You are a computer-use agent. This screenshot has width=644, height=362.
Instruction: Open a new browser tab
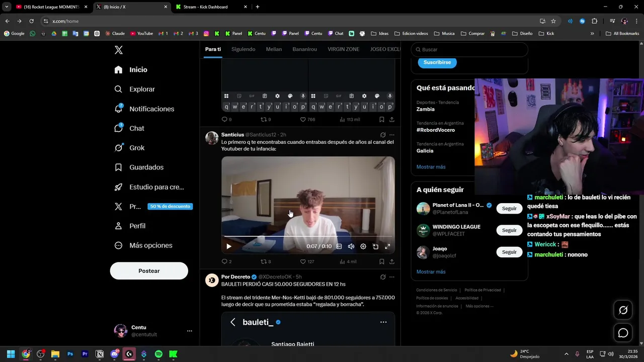(x=258, y=7)
